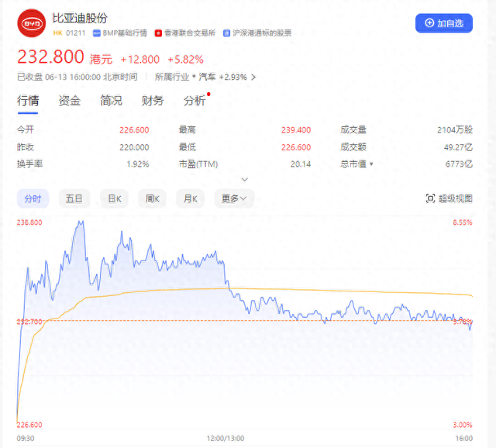This screenshot has height=448, width=496.
Task: Select the 周K chart period
Action: tap(152, 198)
